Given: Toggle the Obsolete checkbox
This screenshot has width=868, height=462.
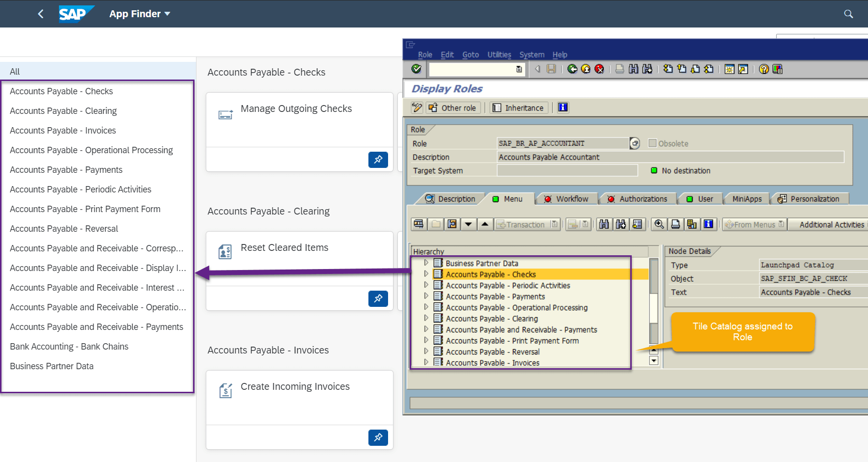Looking at the screenshot, I should (652, 143).
